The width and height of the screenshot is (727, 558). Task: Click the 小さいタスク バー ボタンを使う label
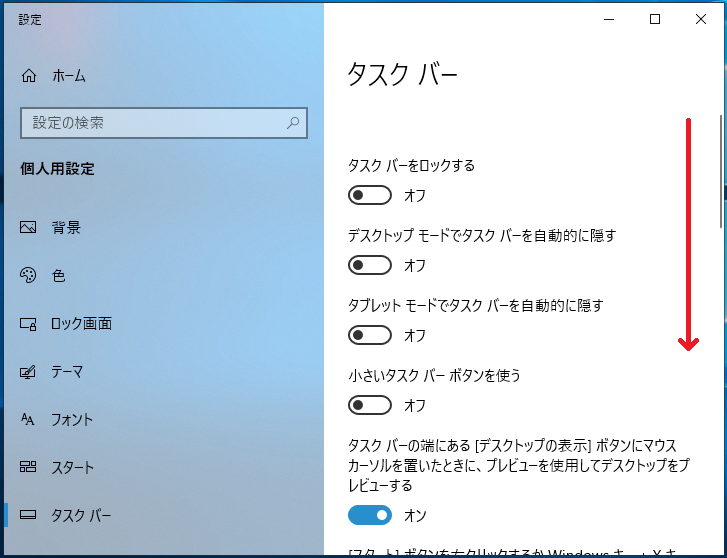click(x=434, y=375)
